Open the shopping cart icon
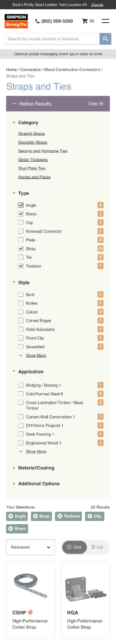Screen dimensions: 116x644 click(85, 21)
